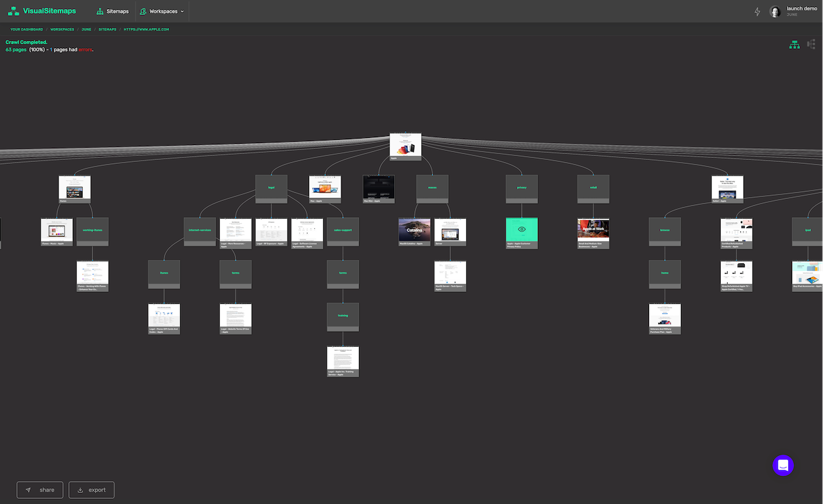This screenshot has width=826, height=504.
Task: Select the training folder node
Action: click(343, 317)
